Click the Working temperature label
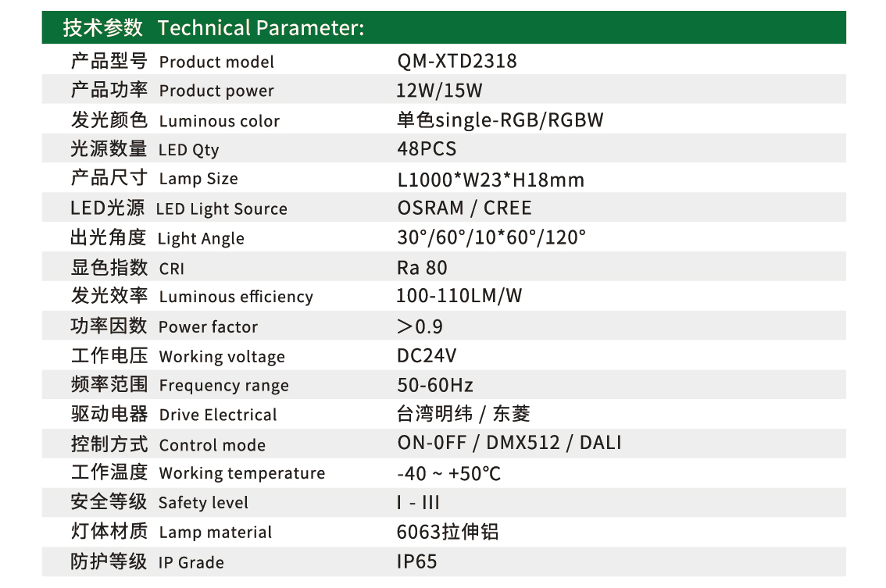 pyautogui.click(x=241, y=474)
